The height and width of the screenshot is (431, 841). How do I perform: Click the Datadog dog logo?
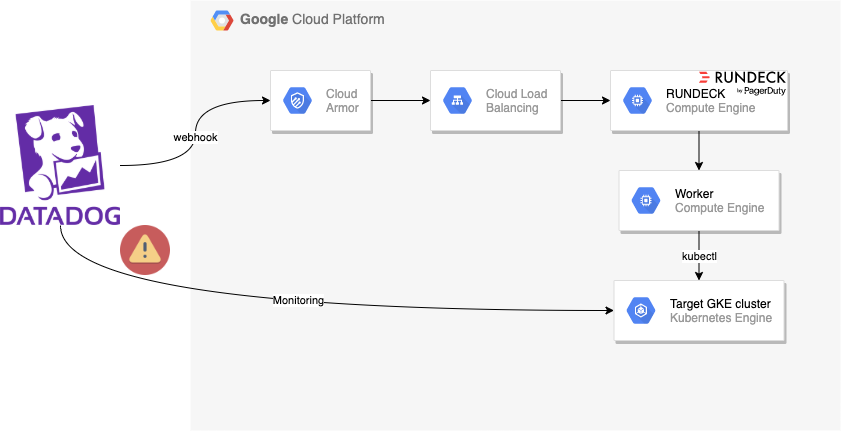(x=60, y=152)
